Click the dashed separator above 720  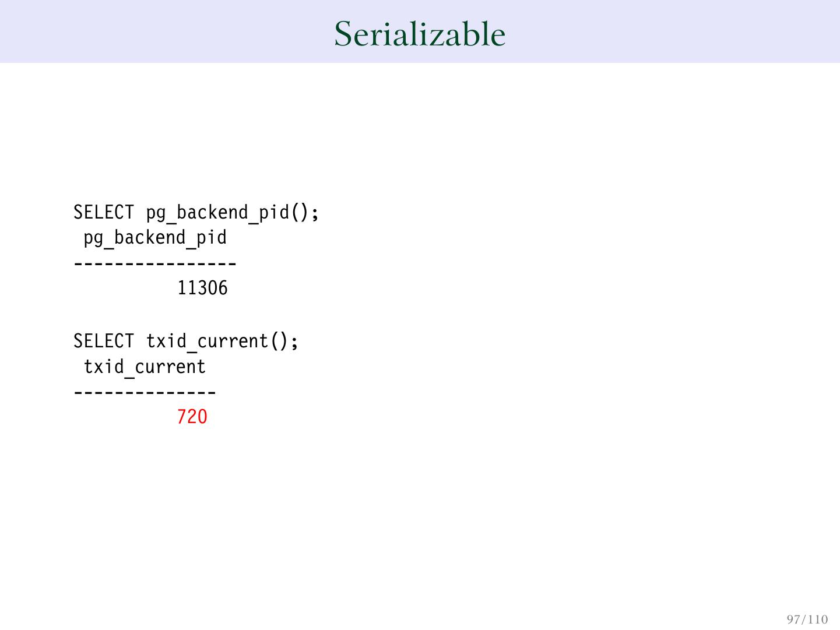pyautogui.click(x=145, y=392)
